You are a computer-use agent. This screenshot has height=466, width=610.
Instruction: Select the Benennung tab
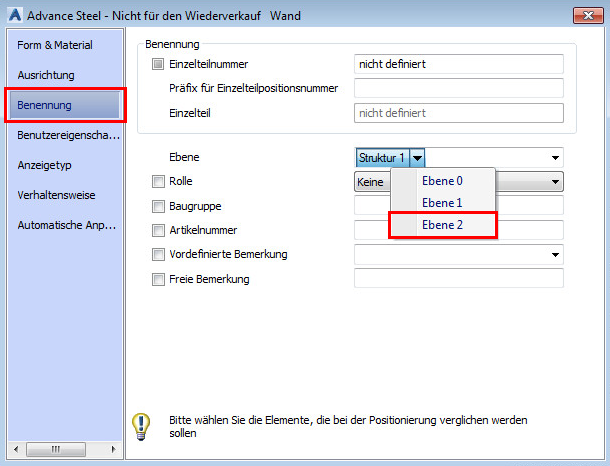(x=65, y=105)
